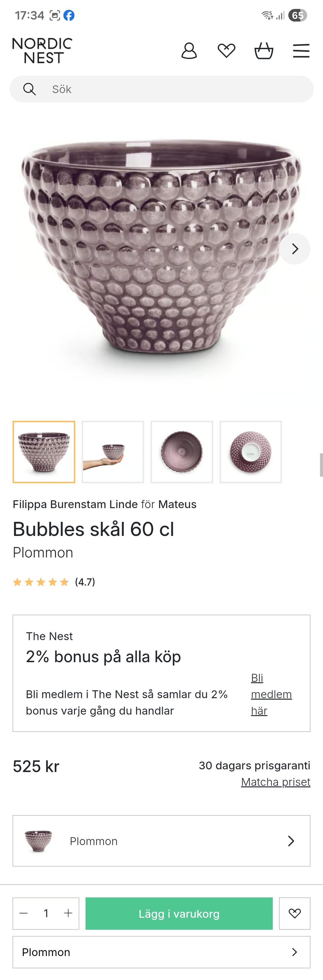This screenshot has width=323, height=980.
Task: Open the hamburger menu
Action: click(x=301, y=50)
